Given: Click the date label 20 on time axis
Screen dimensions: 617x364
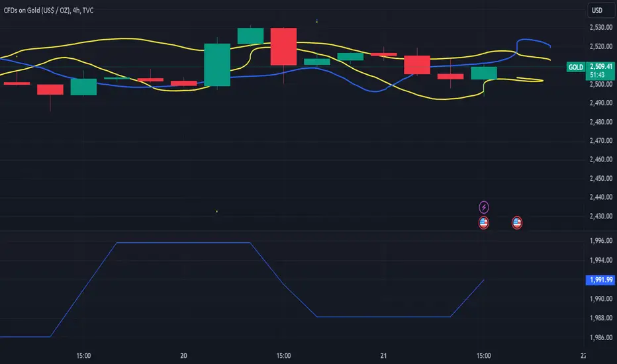Looking at the screenshot, I should point(183,356).
